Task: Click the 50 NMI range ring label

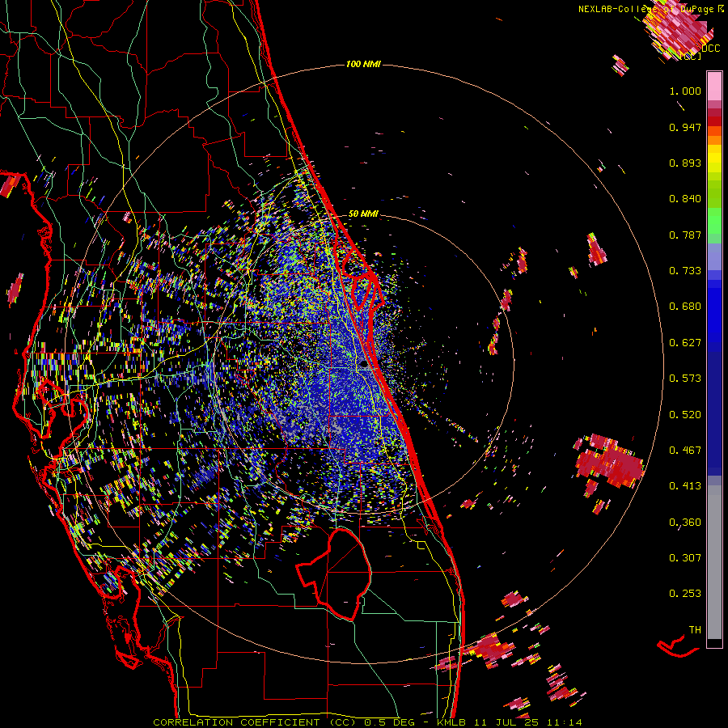Action: [x=363, y=214]
